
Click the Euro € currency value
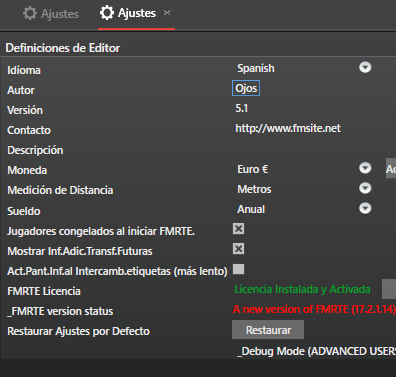[x=252, y=169]
